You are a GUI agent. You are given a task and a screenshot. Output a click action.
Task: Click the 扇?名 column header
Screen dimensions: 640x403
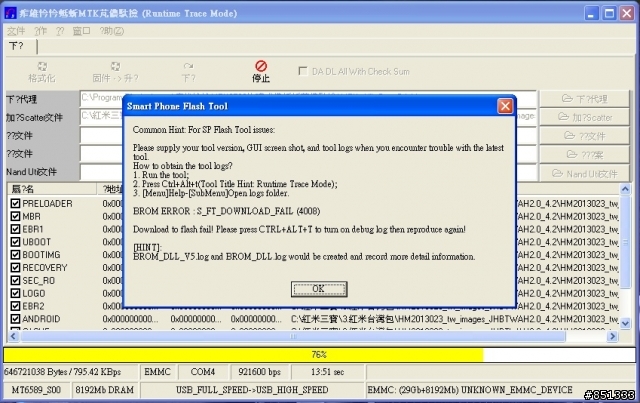[52, 189]
